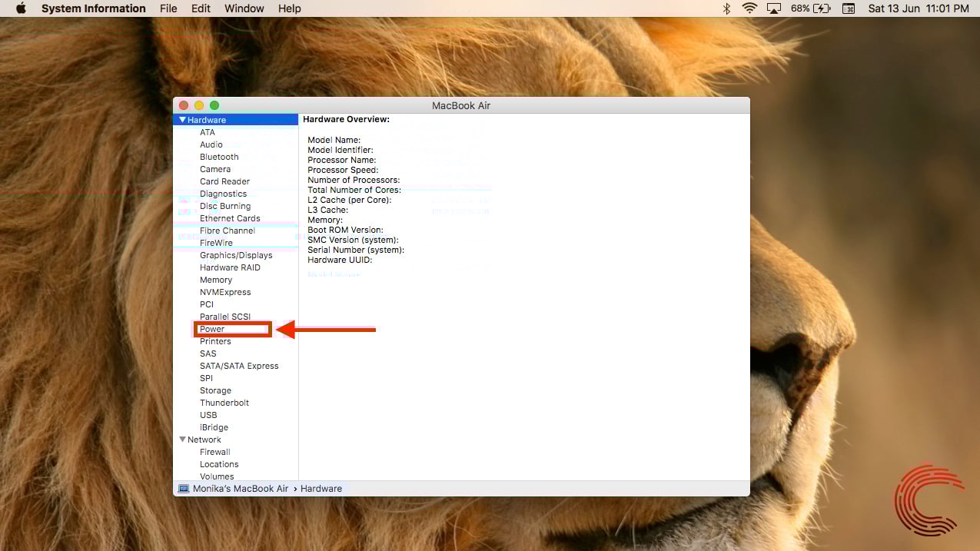Open the File menu

[168, 8]
